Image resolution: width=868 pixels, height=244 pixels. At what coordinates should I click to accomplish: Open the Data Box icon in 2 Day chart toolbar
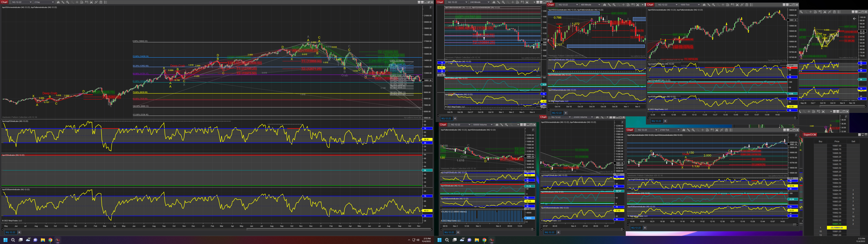pyautogui.click(x=82, y=2)
